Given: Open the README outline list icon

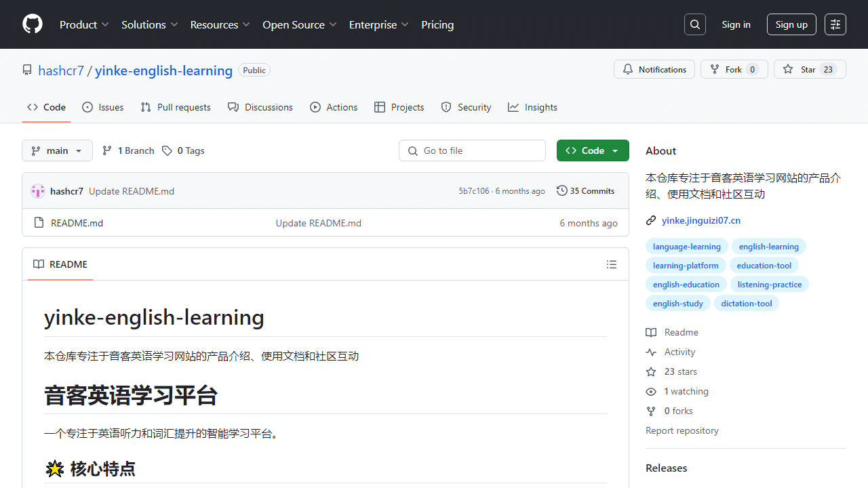Looking at the screenshot, I should [x=612, y=264].
